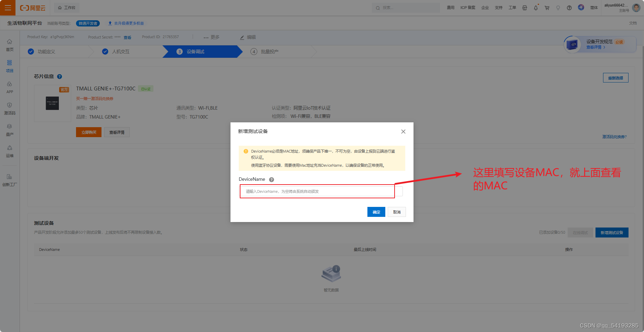Image resolution: width=644 pixels, height=332 pixels.
Task: Open the 费用 menu
Action: coord(451,8)
